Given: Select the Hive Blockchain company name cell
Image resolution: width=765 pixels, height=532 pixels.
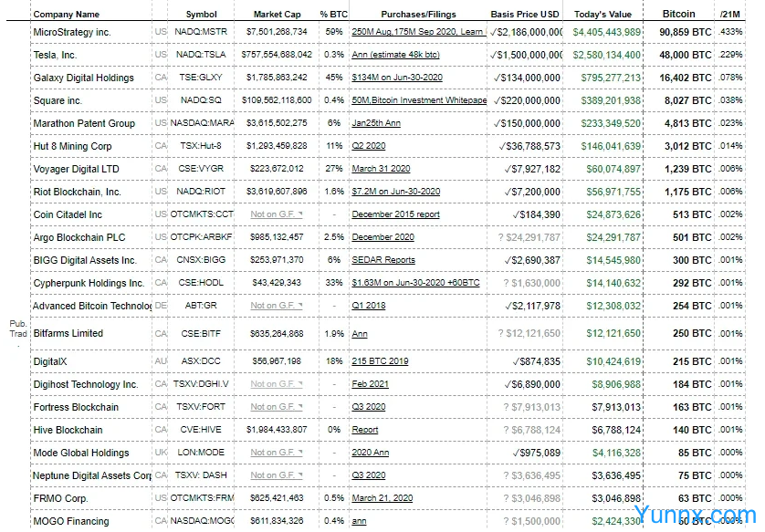Looking at the screenshot, I should click(x=68, y=430).
